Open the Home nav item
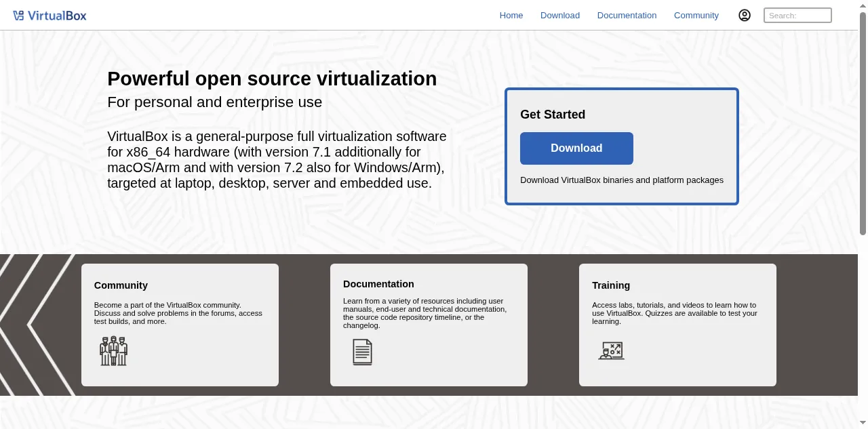Viewport: 868px width, 429px height. pyautogui.click(x=511, y=15)
